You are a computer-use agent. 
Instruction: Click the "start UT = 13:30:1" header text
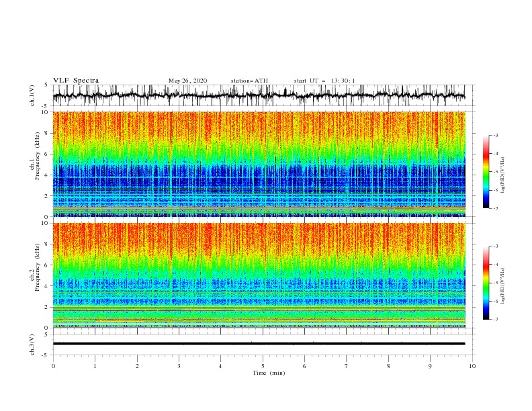(324, 81)
